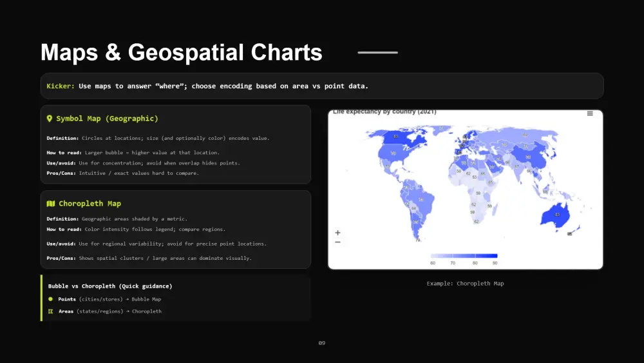Open the chart hamburger context menu
Screen dimensions: 644x363
click(x=590, y=113)
